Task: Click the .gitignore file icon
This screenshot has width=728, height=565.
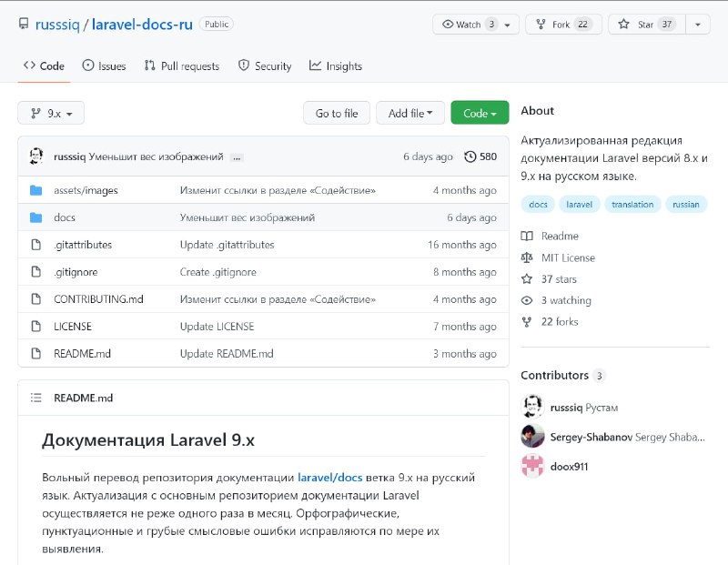Action: 35,272
